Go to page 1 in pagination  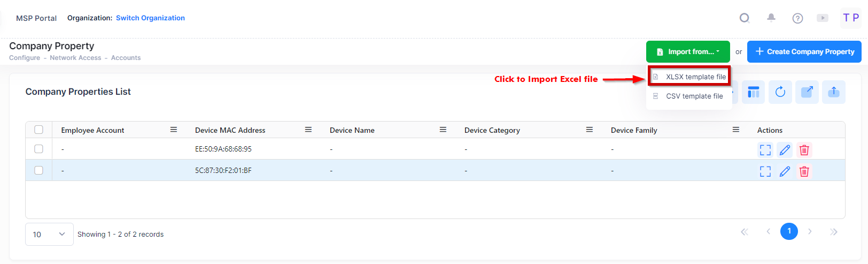(x=789, y=231)
